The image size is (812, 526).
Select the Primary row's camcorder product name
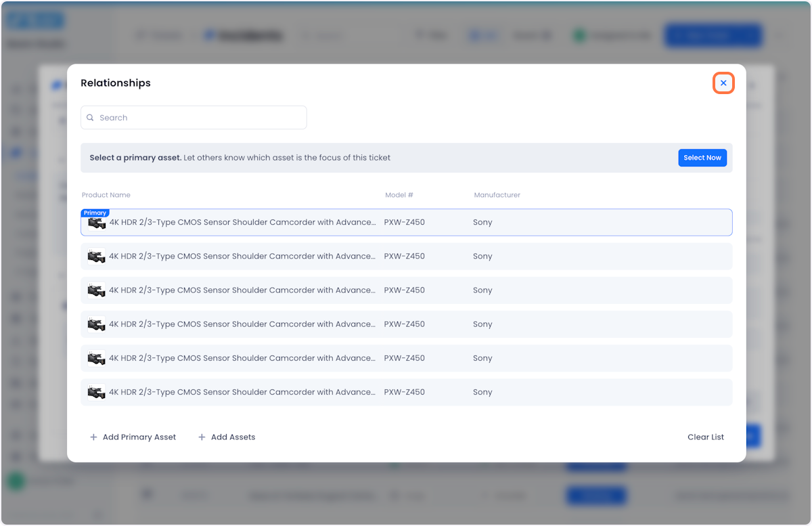tap(242, 222)
